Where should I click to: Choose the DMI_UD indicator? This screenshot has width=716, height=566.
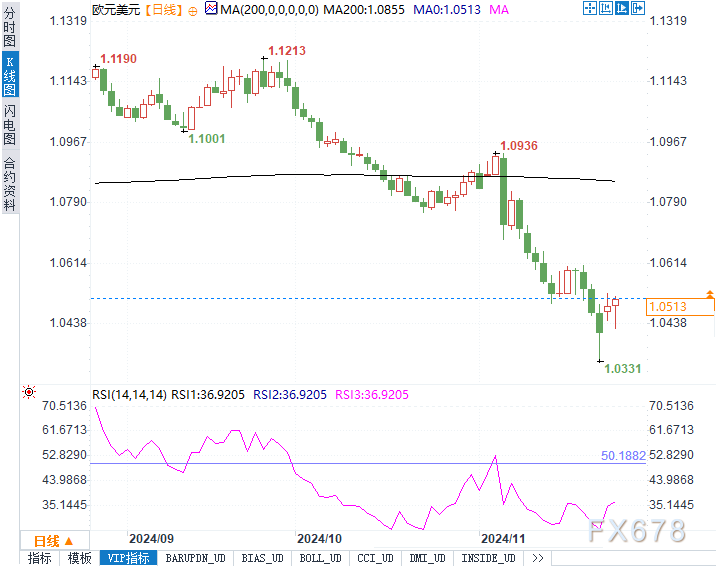click(429, 558)
